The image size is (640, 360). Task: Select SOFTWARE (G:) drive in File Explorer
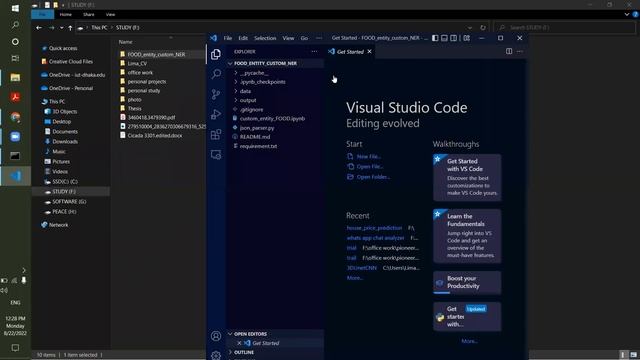click(69, 202)
